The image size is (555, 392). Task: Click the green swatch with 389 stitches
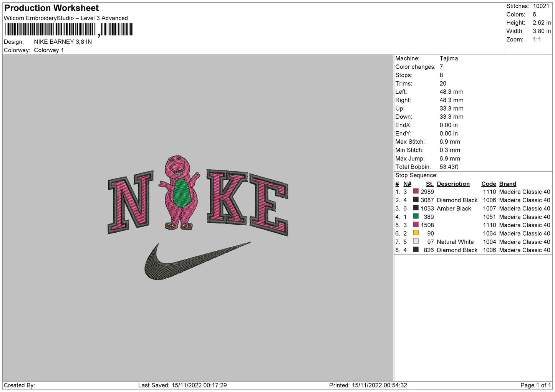click(x=416, y=216)
